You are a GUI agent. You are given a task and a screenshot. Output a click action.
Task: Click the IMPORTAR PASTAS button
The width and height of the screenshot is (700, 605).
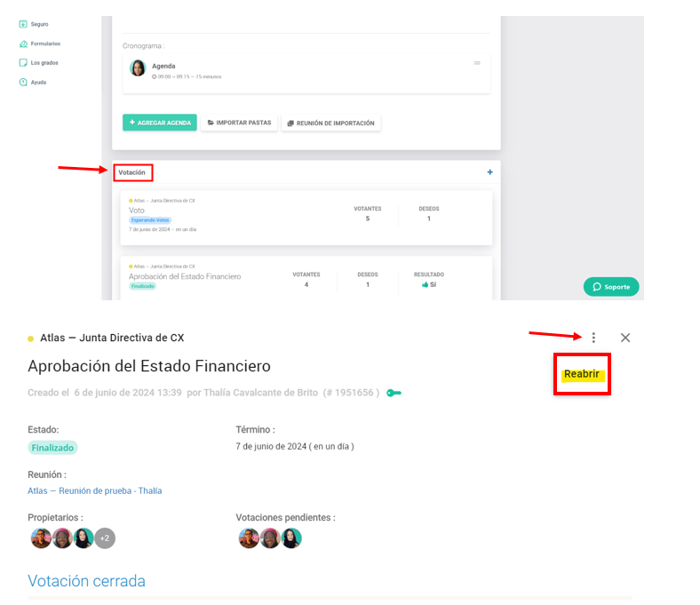click(239, 123)
